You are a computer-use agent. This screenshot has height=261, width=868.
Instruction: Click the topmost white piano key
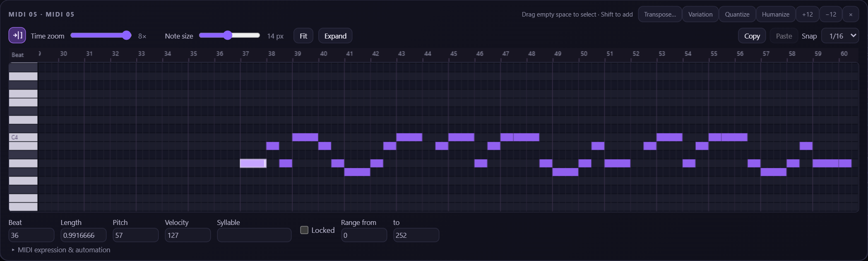click(23, 76)
